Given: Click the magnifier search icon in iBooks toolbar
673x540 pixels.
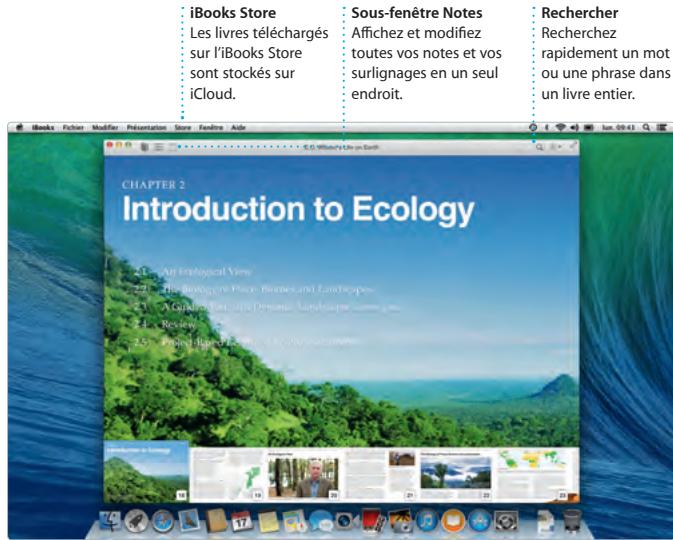Looking at the screenshot, I should pos(540,147).
